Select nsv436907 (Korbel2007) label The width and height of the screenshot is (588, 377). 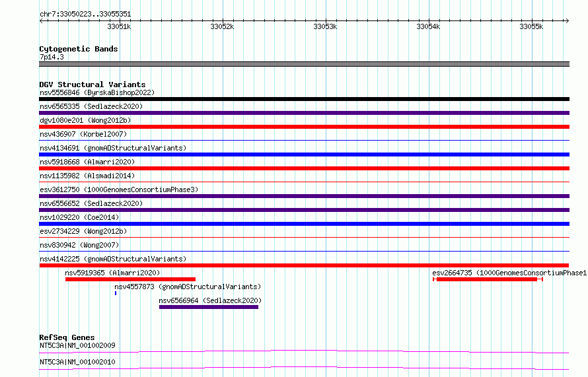click(83, 134)
